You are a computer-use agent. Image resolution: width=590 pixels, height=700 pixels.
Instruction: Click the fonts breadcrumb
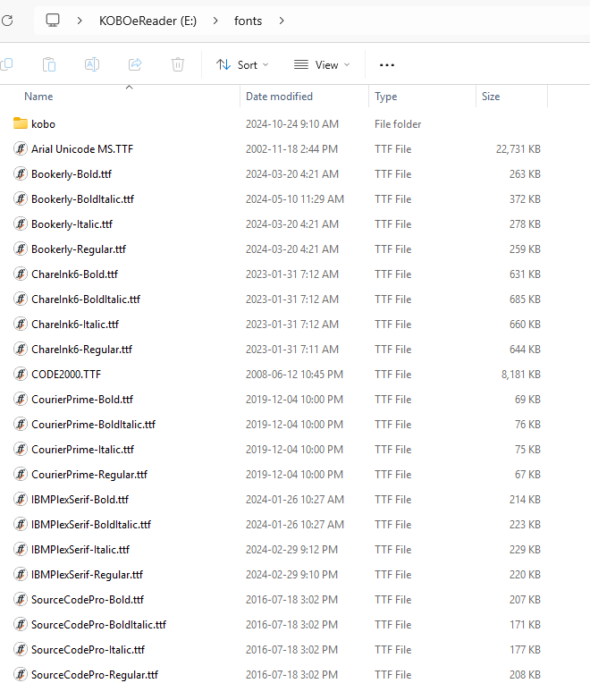coord(249,21)
